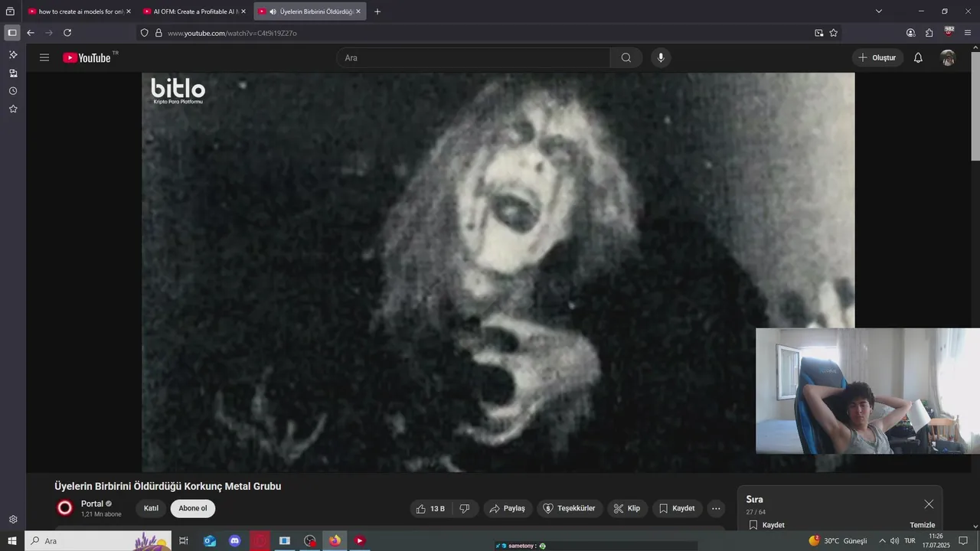Open Firefox extensions puzzle icon

(x=929, y=33)
